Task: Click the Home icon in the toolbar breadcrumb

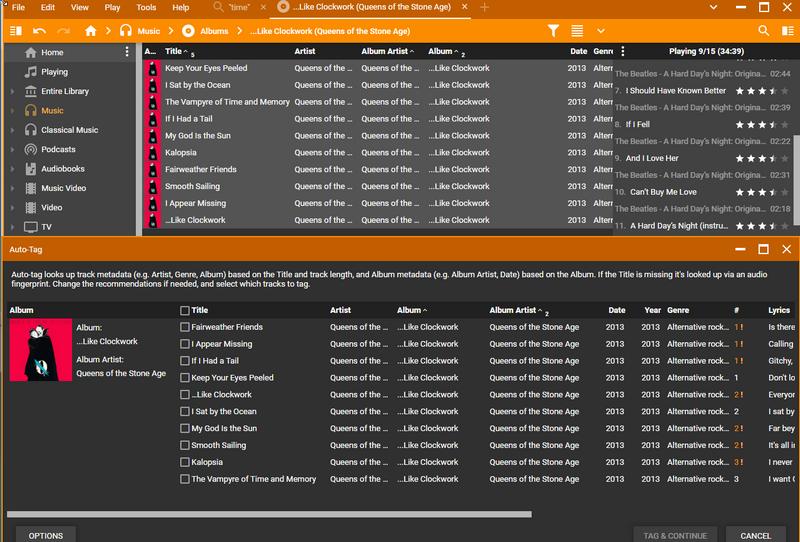Action: pos(91,31)
